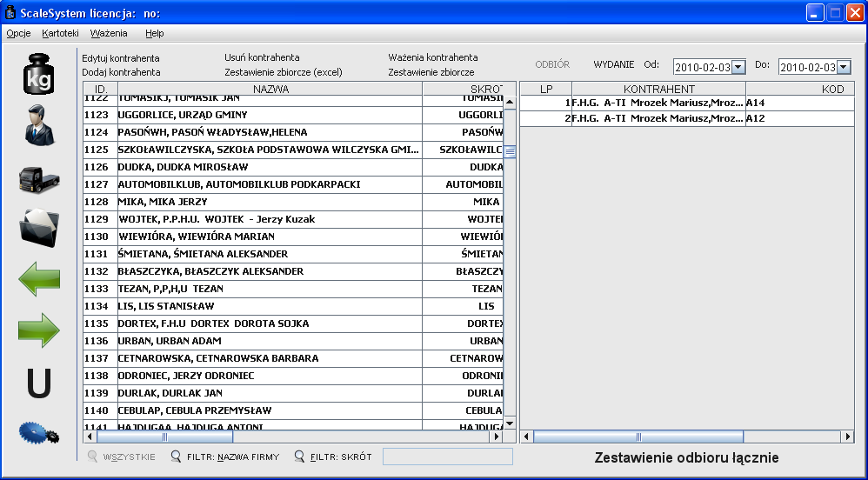The width and height of the screenshot is (868, 480).
Task: Click the KOD column header
Action: (800, 90)
